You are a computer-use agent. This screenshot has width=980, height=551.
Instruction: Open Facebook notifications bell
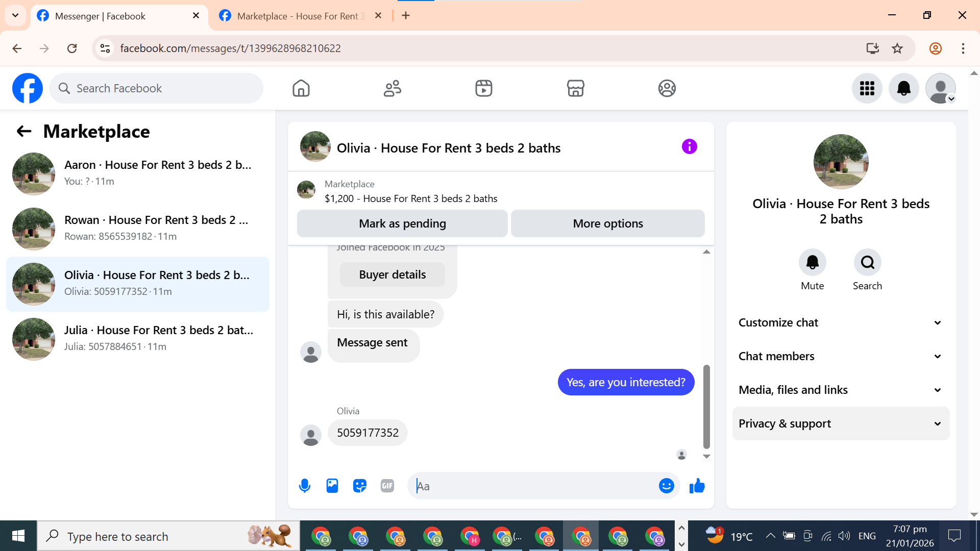pyautogui.click(x=903, y=88)
